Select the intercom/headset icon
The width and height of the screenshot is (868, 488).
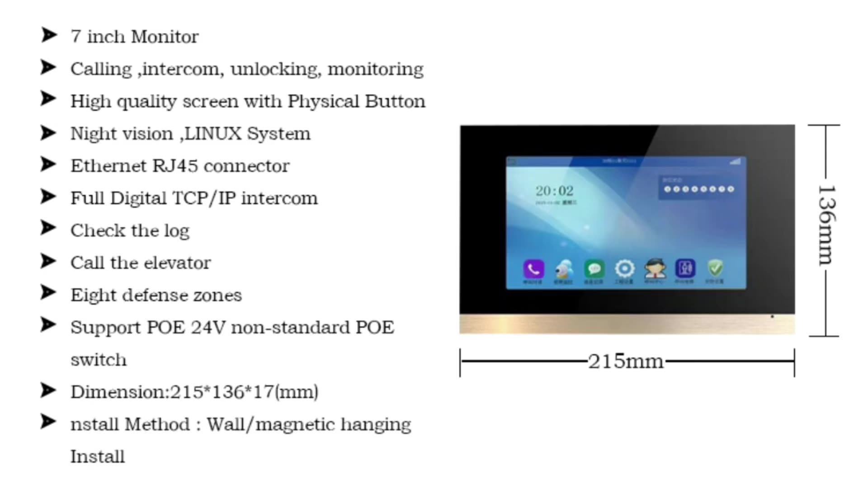tap(532, 269)
